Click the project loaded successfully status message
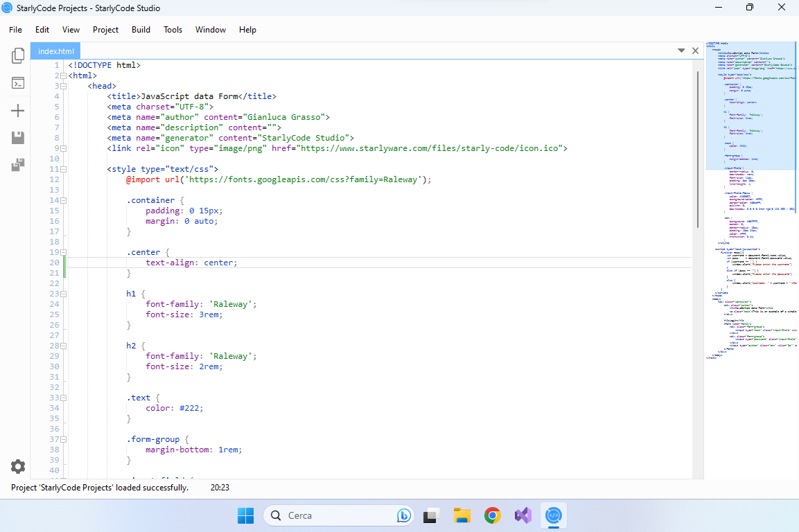This screenshot has width=799, height=532. pyautogui.click(x=100, y=488)
